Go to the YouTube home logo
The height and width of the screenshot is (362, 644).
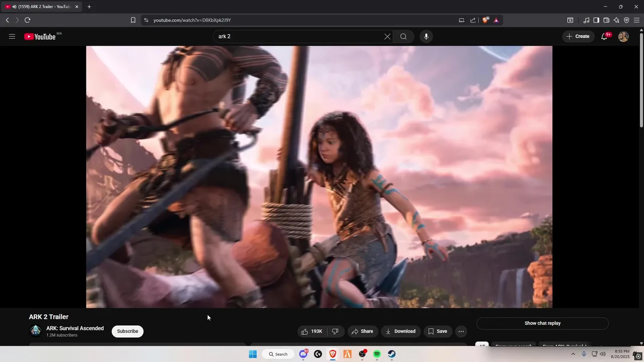pyautogui.click(x=40, y=36)
